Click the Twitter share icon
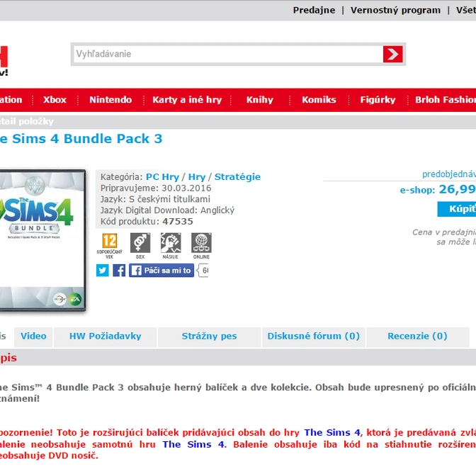This screenshot has height=476, width=476. pos(103,270)
